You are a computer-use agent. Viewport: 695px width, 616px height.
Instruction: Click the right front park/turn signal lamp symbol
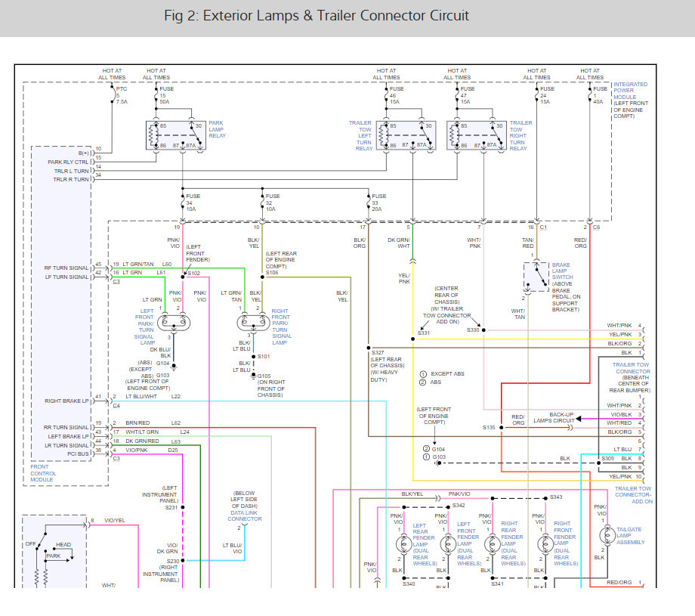pos(249,322)
